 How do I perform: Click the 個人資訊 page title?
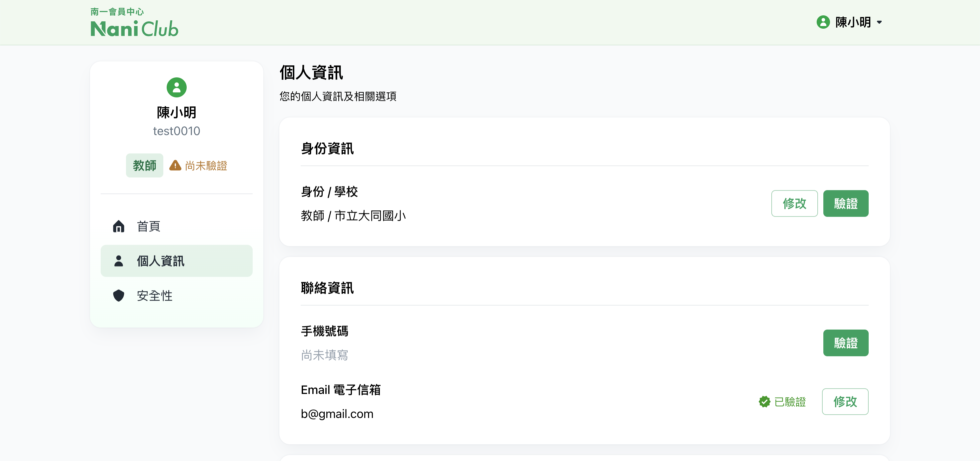311,72
